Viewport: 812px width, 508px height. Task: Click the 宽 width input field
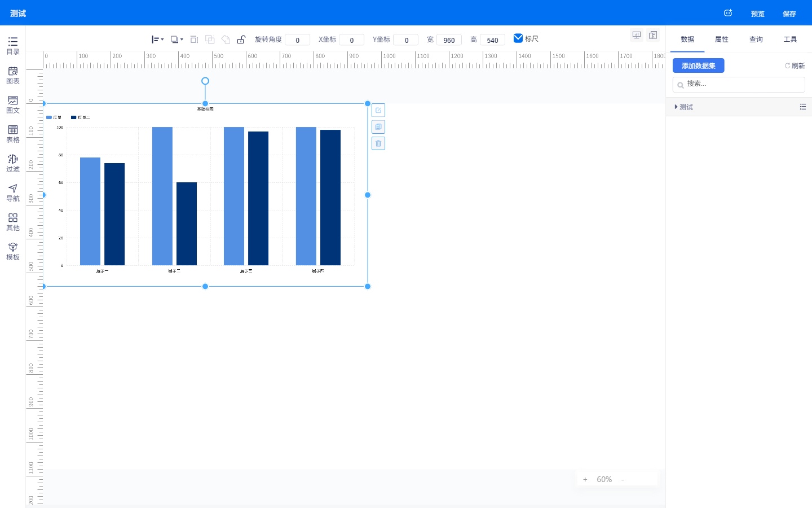(x=449, y=40)
